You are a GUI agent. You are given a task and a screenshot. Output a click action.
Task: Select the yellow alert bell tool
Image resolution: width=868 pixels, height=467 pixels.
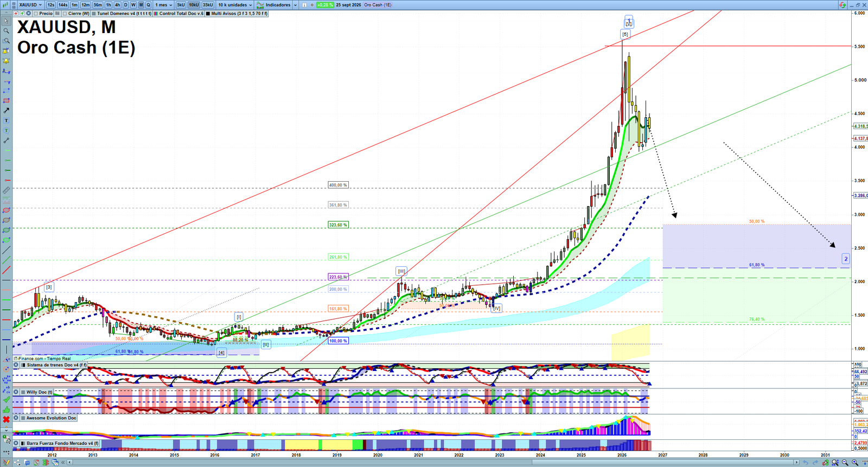click(7, 61)
